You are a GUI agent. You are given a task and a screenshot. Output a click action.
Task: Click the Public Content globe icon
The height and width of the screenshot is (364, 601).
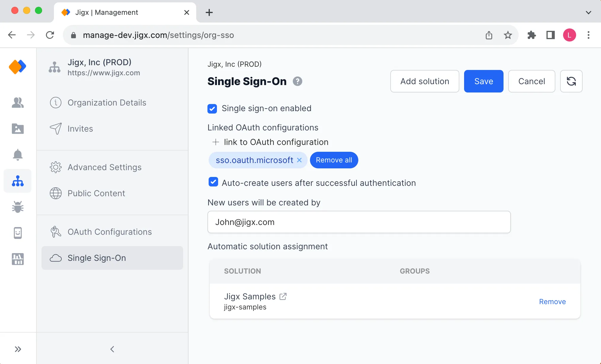point(56,193)
